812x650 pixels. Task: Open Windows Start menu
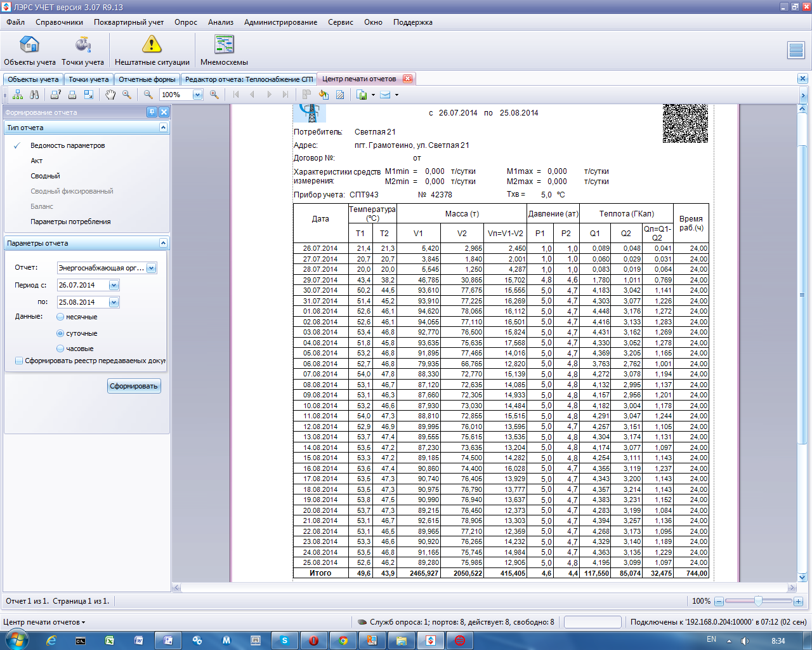point(16,640)
